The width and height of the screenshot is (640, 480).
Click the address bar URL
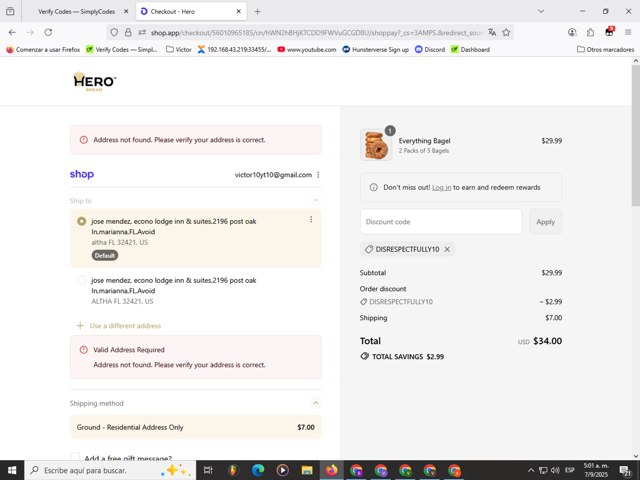(x=316, y=32)
